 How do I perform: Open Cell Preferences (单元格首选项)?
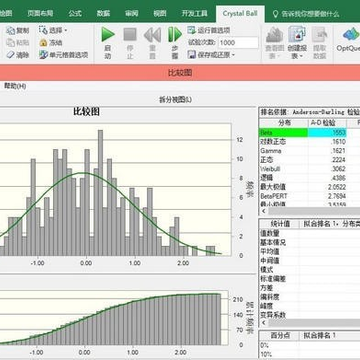tap(63, 55)
